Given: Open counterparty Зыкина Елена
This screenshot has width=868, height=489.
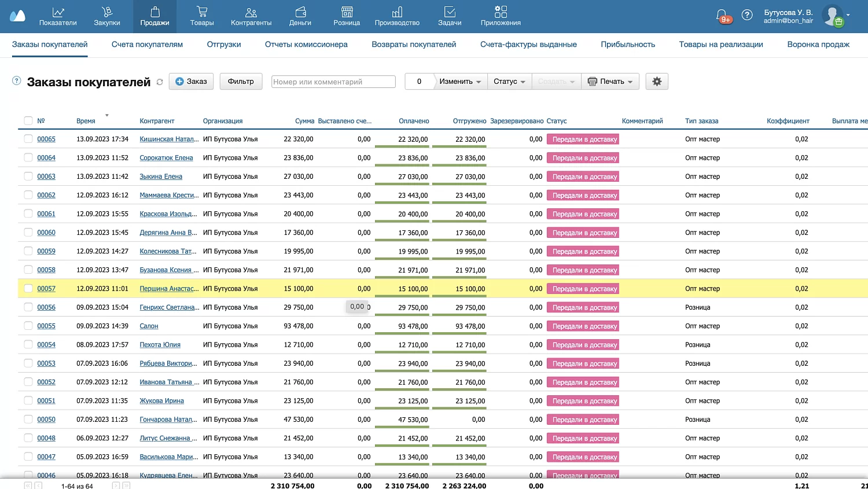Looking at the screenshot, I should [161, 177].
